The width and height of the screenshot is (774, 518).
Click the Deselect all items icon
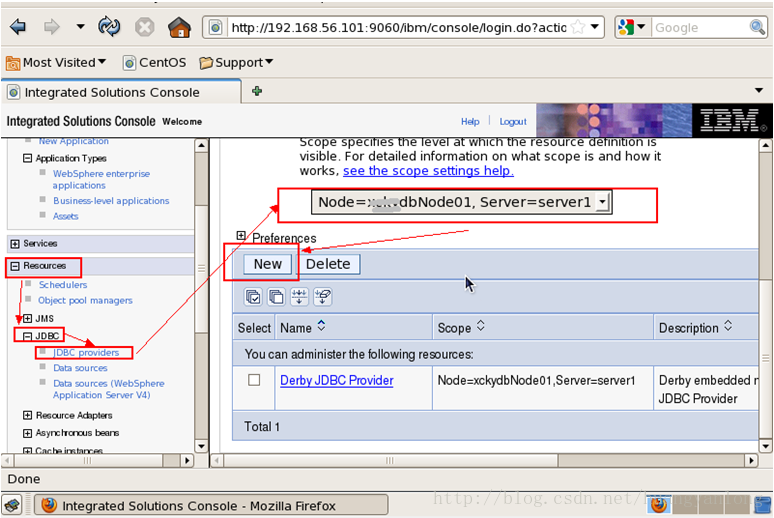click(x=276, y=297)
